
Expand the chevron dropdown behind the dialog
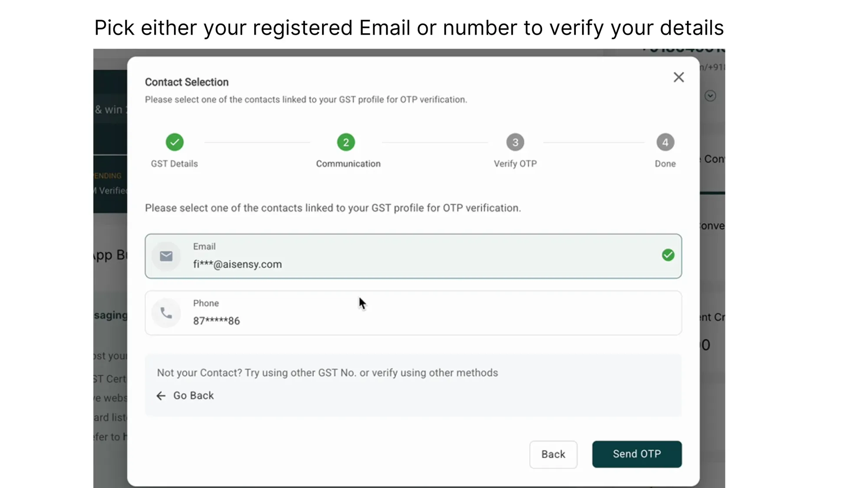(x=710, y=95)
